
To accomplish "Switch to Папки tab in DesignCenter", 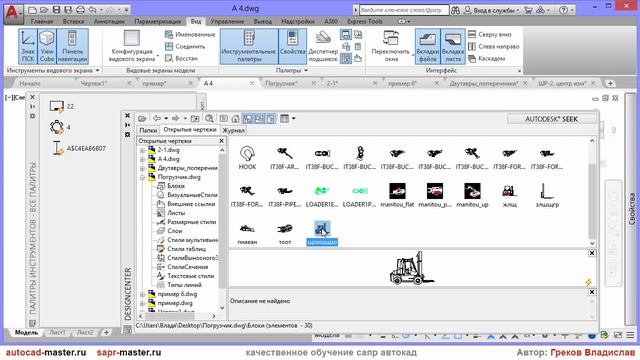I will point(148,130).
